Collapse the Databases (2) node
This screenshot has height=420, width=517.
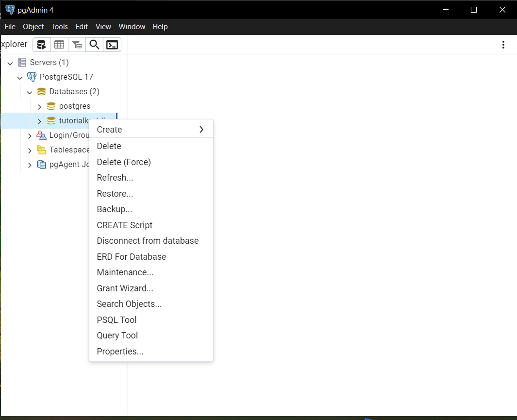30,92
